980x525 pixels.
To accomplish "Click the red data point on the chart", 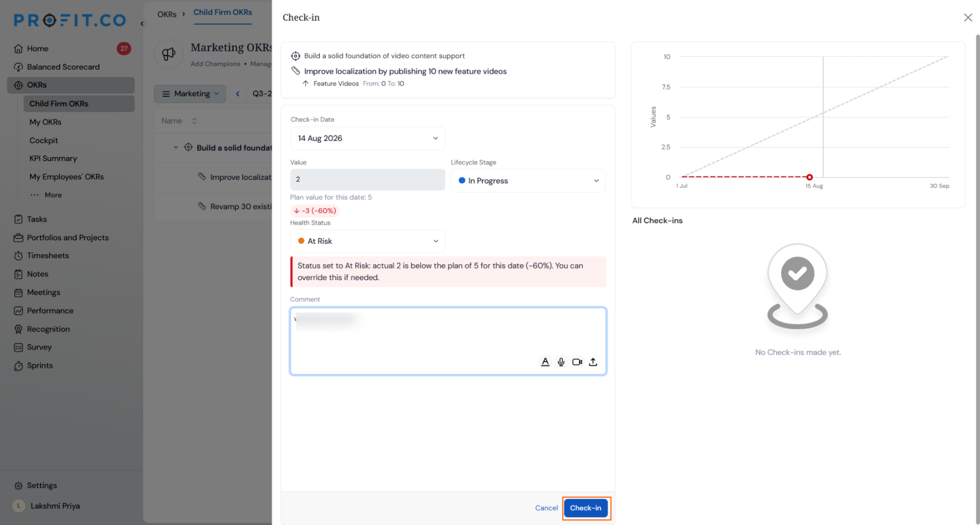I will click(x=809, y=177).
